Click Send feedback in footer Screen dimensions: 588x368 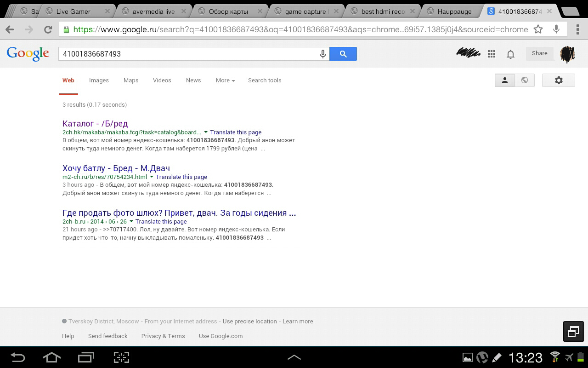tap(108, 336)
